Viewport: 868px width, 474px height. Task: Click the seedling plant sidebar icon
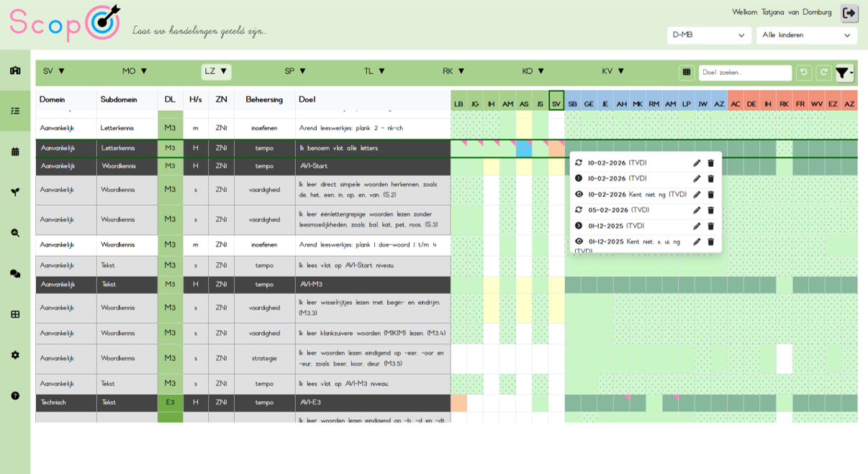[15, 192]
